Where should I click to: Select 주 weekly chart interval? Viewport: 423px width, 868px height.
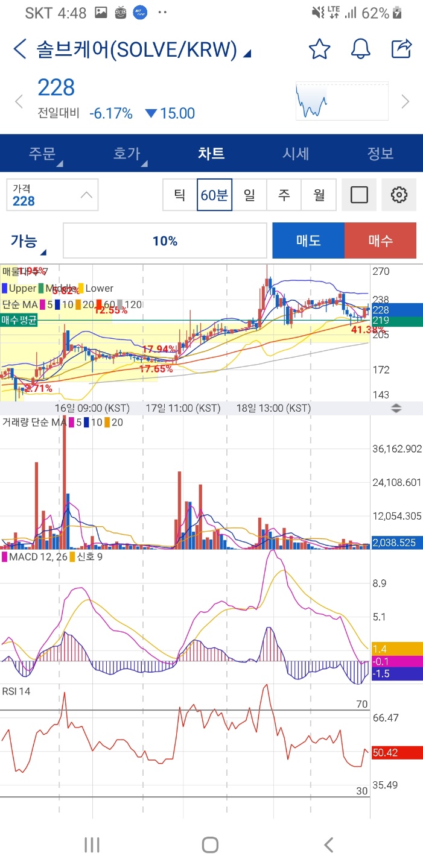[284, 195]
